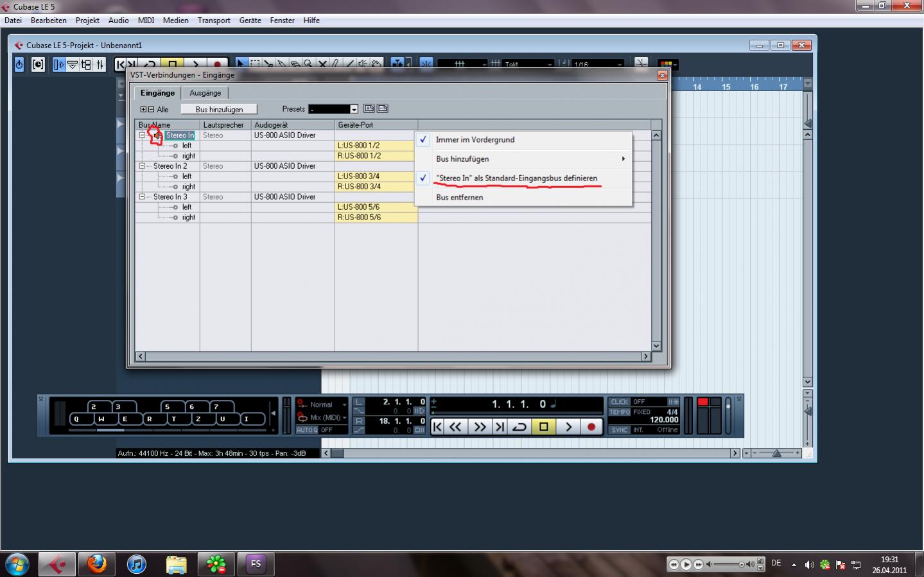Toggle 'Stereo In als Standard-Eingangsbus definieren'
The width and height of the screenshot is (924, 577).
pos(516,178)
